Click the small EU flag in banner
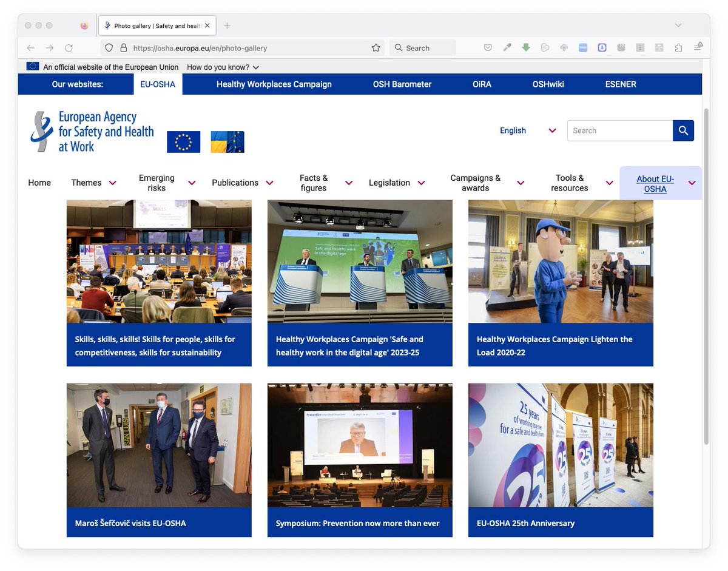The height and width of the screenshot is (571, 728). point(33,67)
